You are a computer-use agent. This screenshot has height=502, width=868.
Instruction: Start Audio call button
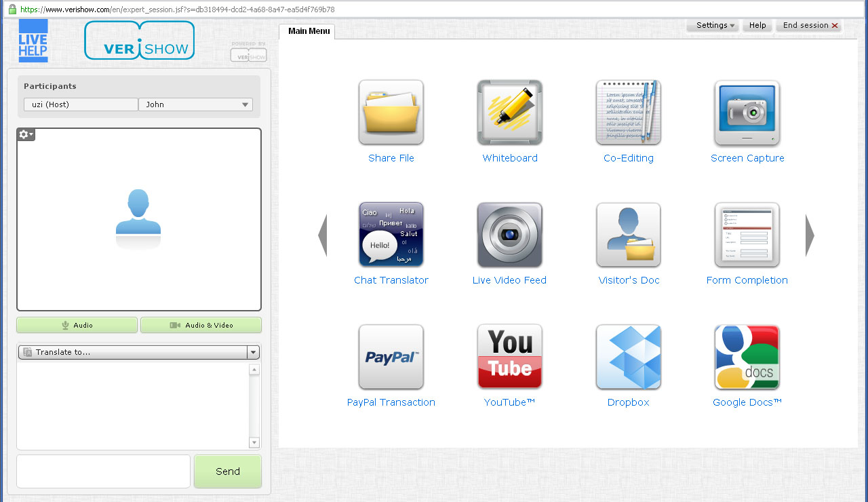click(77, 325)
